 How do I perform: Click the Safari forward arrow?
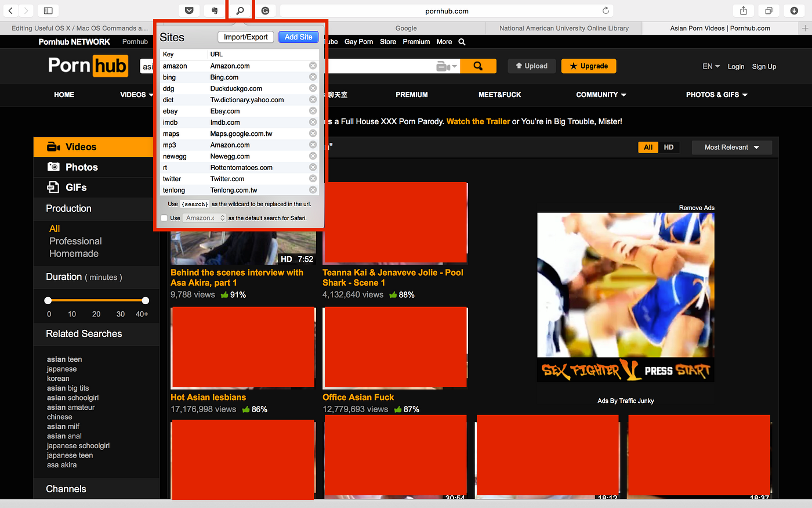[26, 10]
